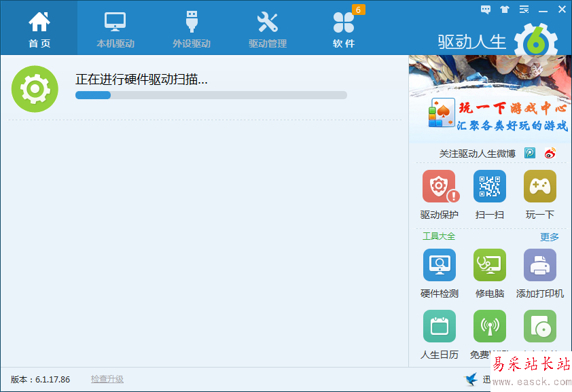Open the 驱动保护 shield tool
Screen dimensions: 572x392
(x=440, y=195)
